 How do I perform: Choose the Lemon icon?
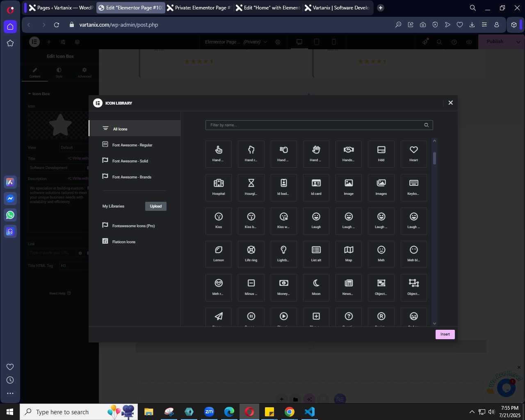pos(219,254)
